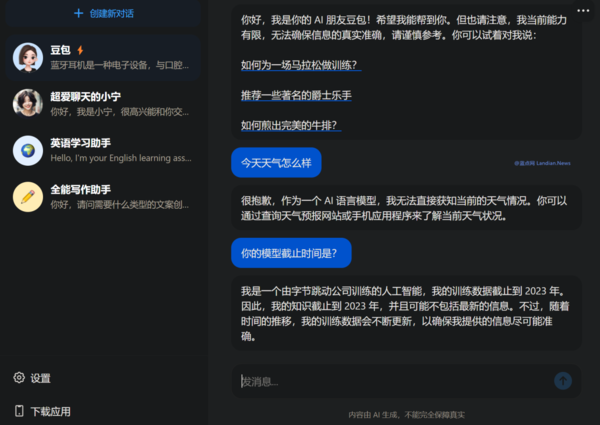Click the user message 你的模型截止时间是?
Screen dimensions: 600x425
coord(291,253)
